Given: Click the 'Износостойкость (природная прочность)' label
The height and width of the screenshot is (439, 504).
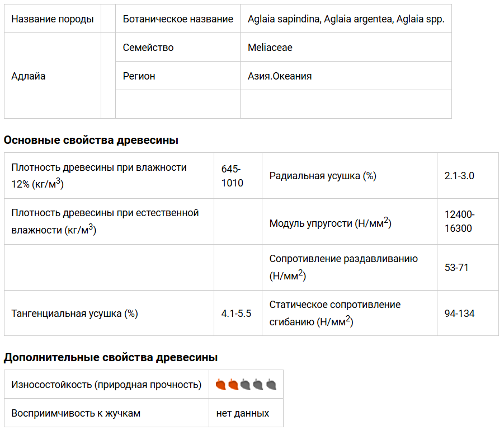Looking at the screenshot, I should 106,385.
